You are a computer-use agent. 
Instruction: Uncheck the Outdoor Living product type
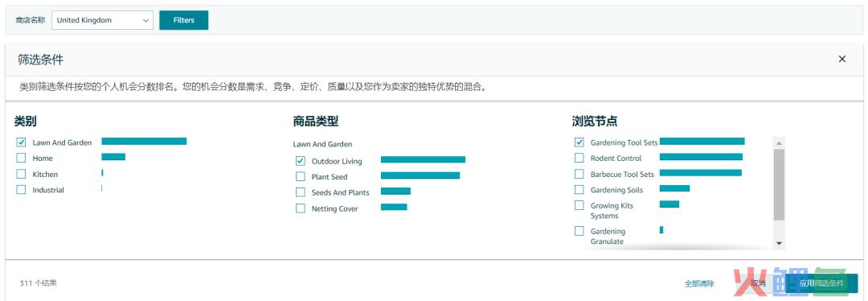300,161
